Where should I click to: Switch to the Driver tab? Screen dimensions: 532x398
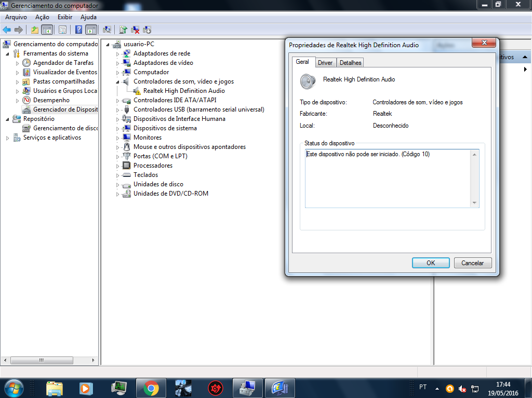pos(325,63)
